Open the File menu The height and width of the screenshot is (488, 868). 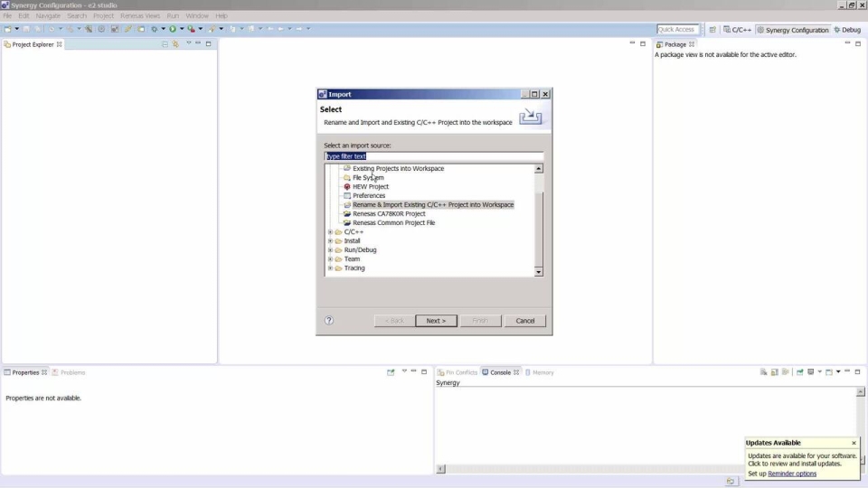tap(7, 15)
